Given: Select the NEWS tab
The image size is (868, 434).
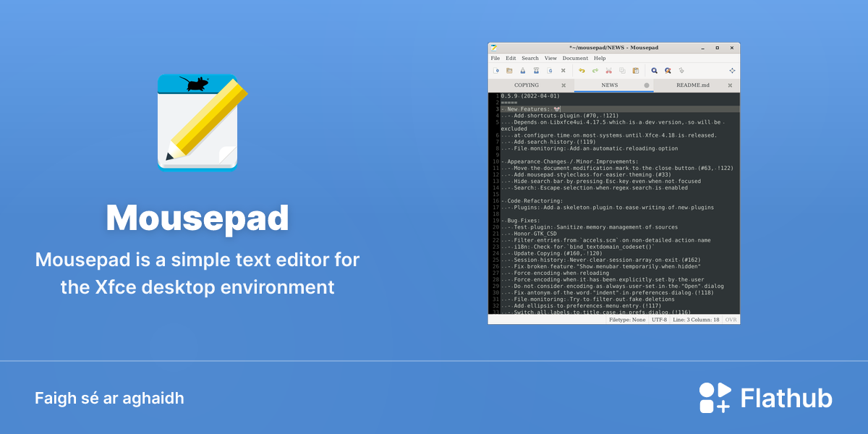Looking at the screenshot, I should coord(613,85).
